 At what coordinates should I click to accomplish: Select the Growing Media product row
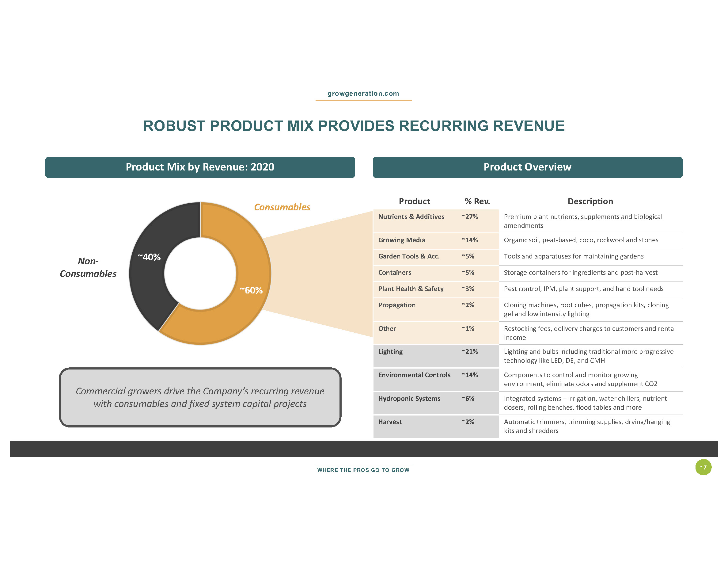tap(401, 240)
